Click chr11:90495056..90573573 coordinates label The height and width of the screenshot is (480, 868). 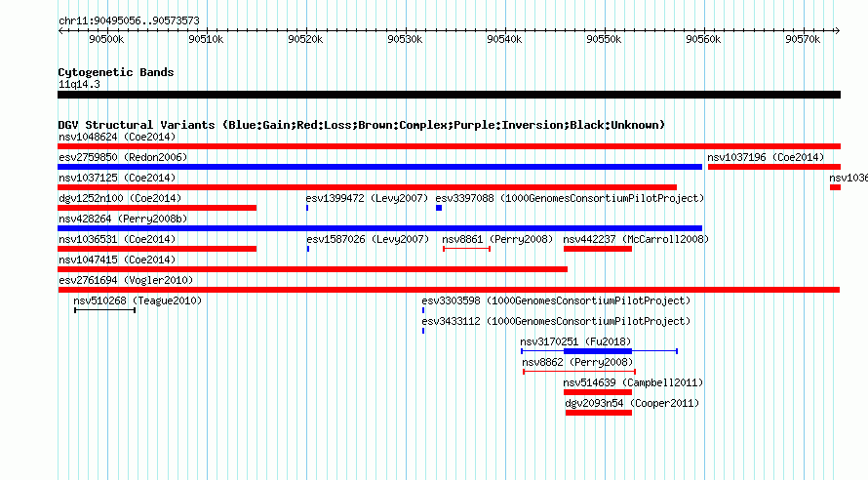129,20
